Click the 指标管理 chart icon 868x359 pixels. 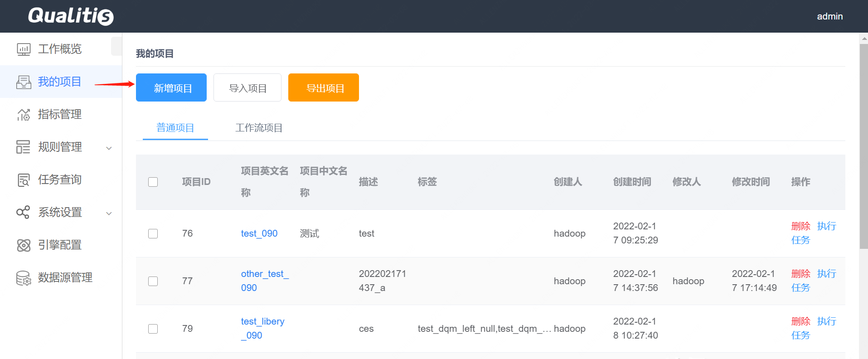pos(24,114)
